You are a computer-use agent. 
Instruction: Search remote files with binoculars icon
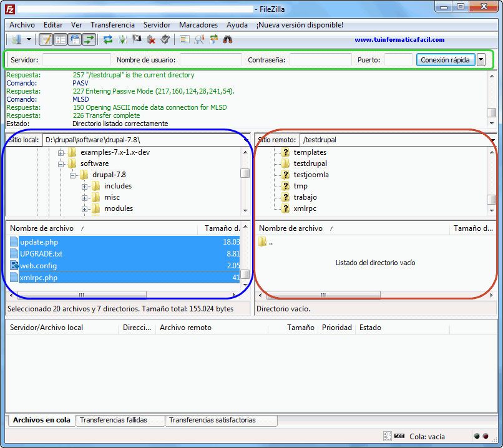[228, 39]
